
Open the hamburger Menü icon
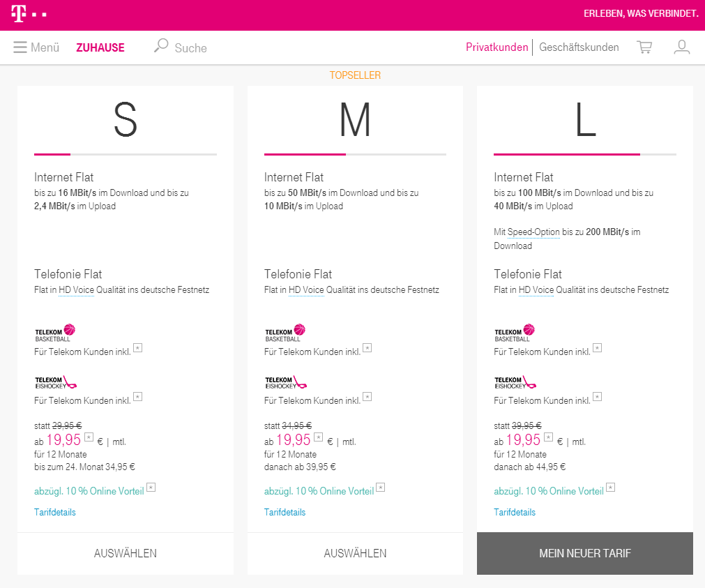click(20, 47)
